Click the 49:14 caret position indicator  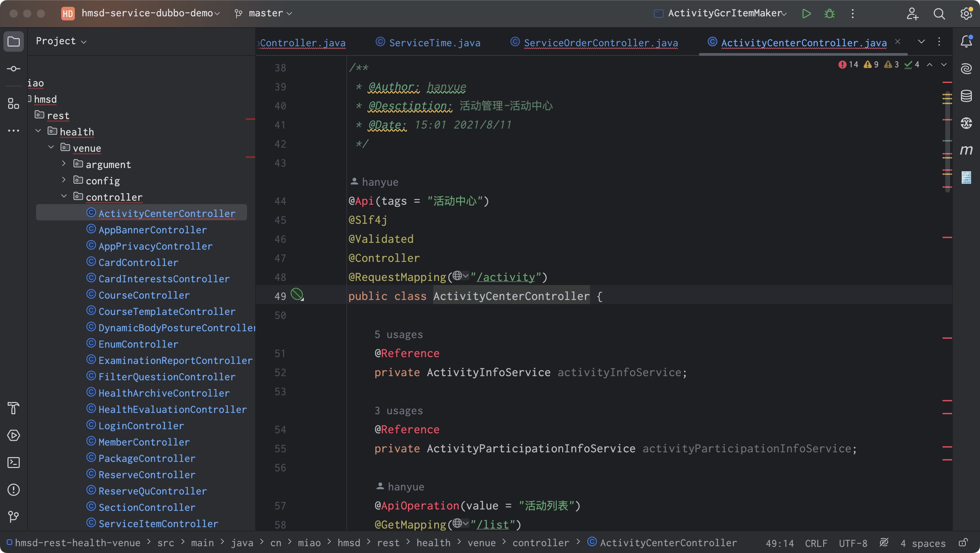coord(780,543)
